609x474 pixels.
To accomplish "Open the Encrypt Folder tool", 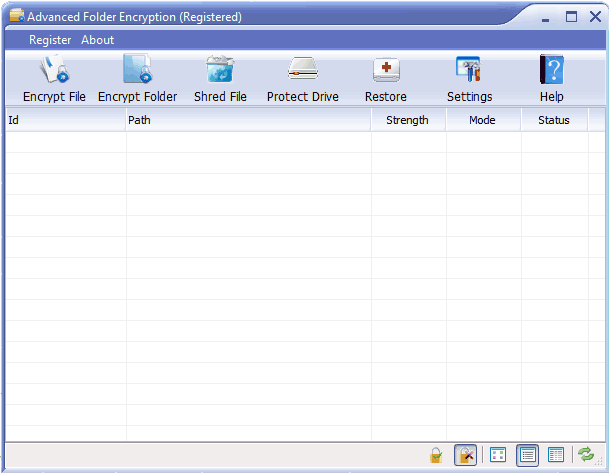I will (137, 79).
